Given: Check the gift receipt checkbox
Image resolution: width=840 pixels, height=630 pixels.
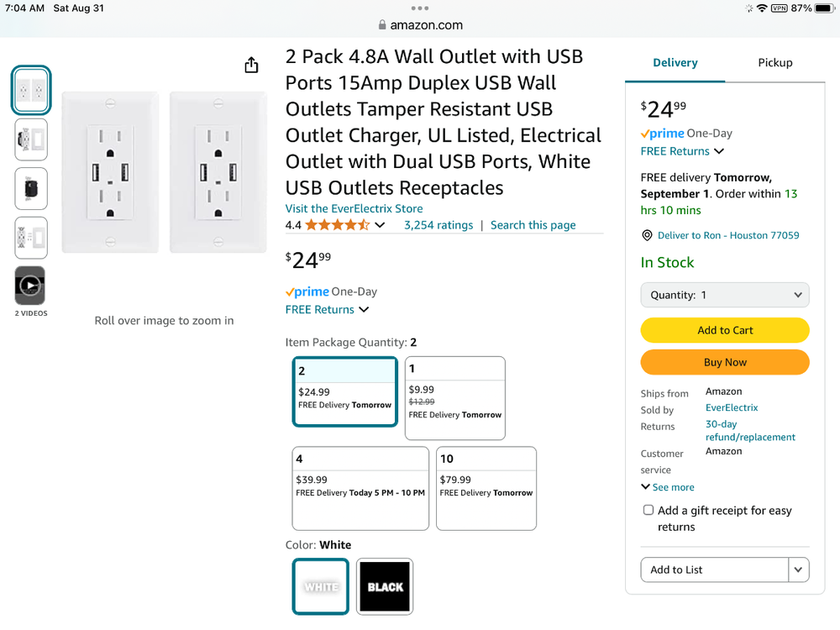Looking at the screenshot, I should tap(648, 510).
